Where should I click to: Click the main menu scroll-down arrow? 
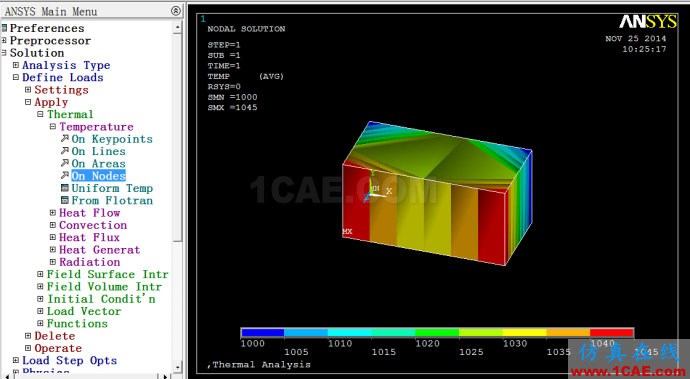(177, 367)
